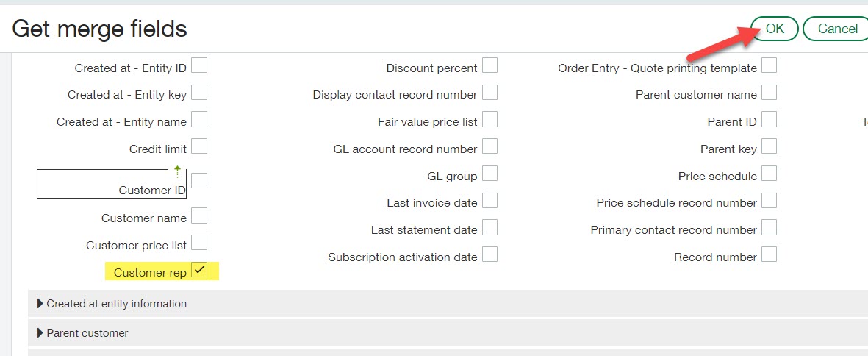The height and width of the screenshot is (356, 868).
Task: Check the Customer ID checkbox
Action: point(199,180)
